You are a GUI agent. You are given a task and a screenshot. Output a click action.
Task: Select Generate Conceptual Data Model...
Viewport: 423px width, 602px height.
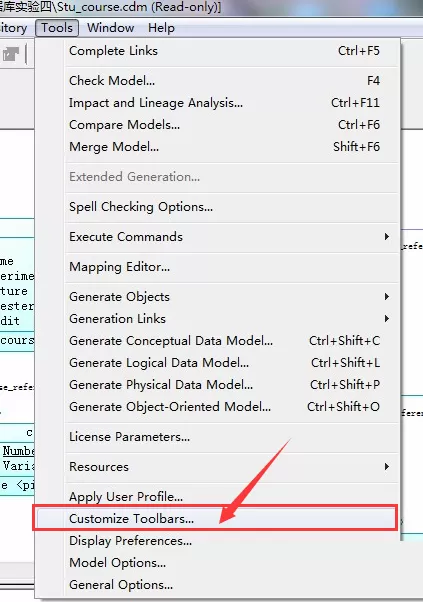coord(217,341)
